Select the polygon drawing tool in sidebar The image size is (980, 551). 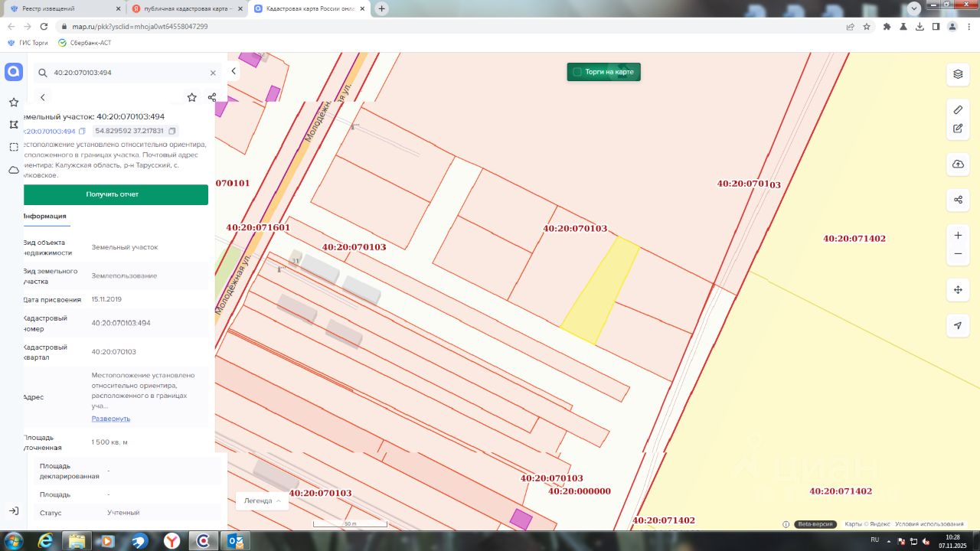(14, 124)
